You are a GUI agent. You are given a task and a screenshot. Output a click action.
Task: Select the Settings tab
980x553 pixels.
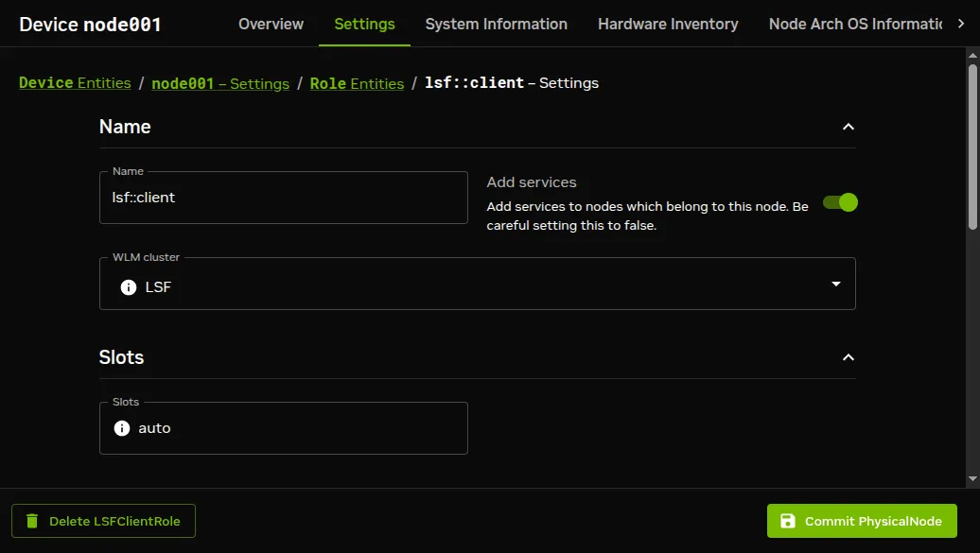pos(364,24)
